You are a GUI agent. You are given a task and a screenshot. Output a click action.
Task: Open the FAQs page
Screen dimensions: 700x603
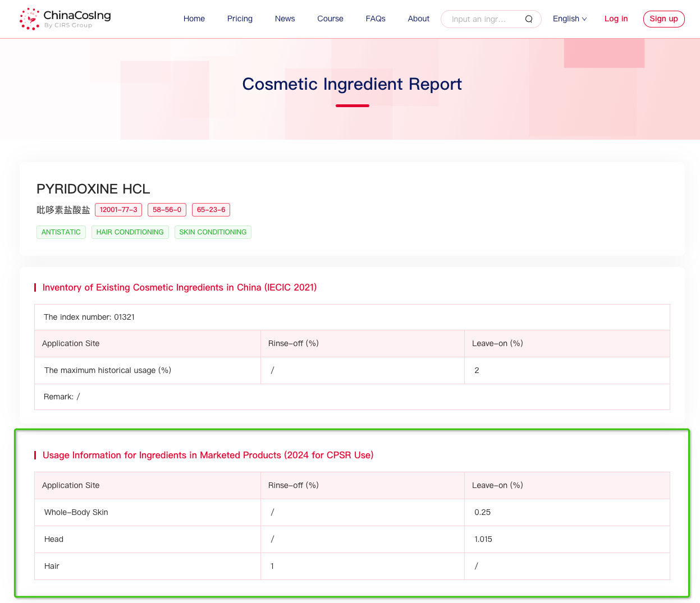coord(375,19)
